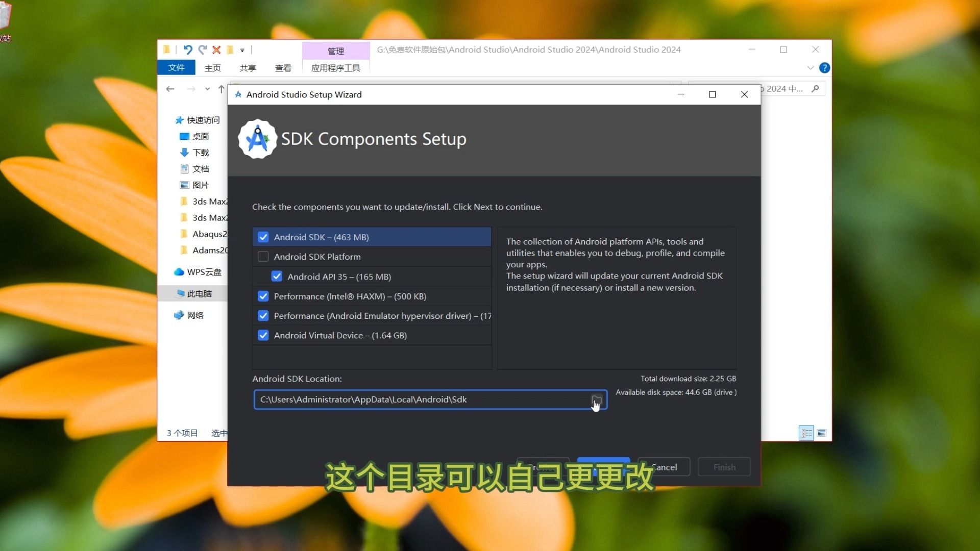Toggle the Android Virtual Device checkbox
980x551 pixels.
pyautogui.click(x=263, y=335)
